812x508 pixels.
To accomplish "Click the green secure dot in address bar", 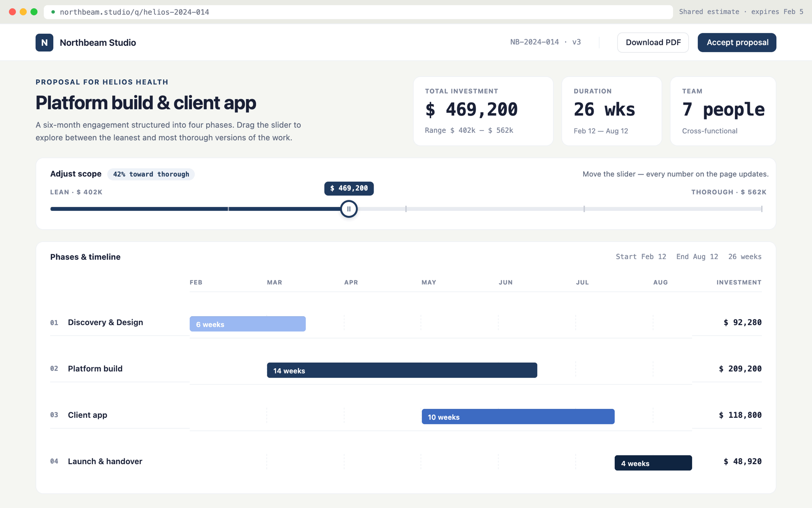I will click(53, 12).
